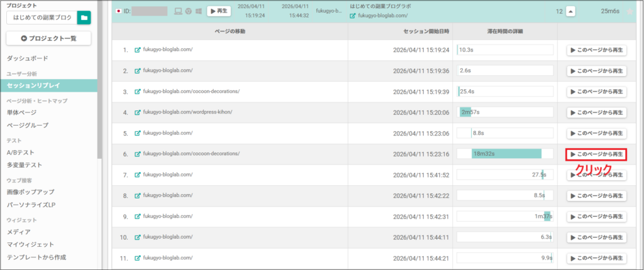This screenshot has height=270, width=644.
Task: Open the プロジェクト一覧 project list
Action: (x=48, y=38)
